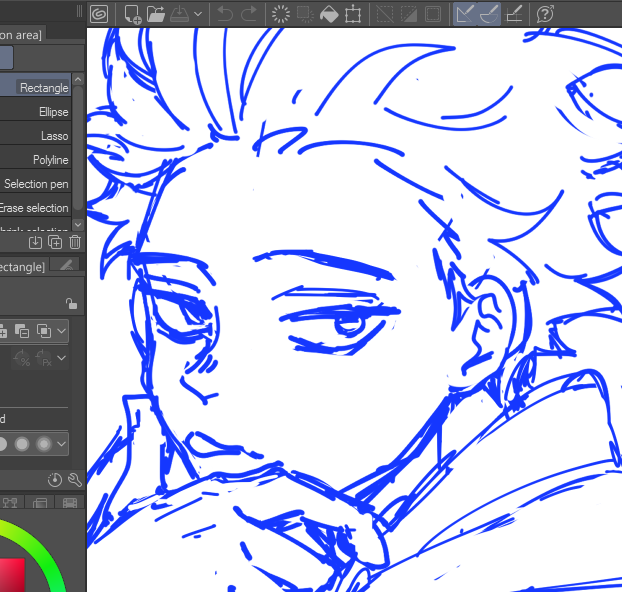Viewport: 622px width, 592px height.
Task: Select the middle anti-aliasing circle
Action: 22,444
